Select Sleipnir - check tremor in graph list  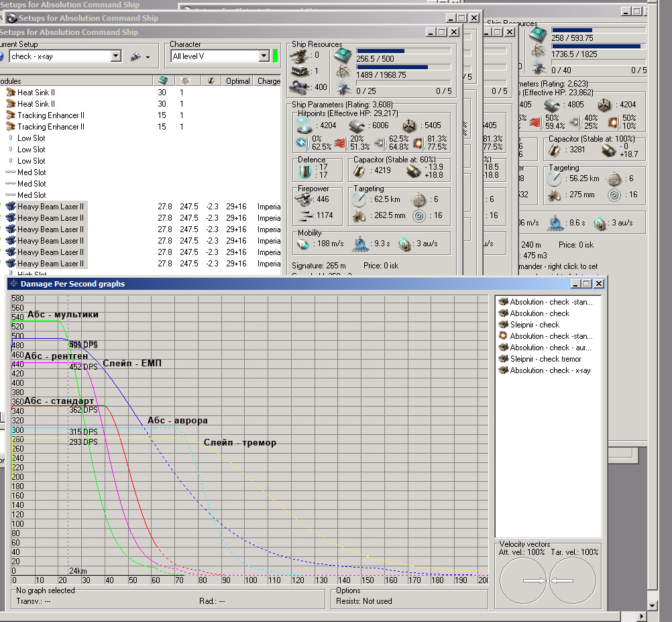point(545,359)
